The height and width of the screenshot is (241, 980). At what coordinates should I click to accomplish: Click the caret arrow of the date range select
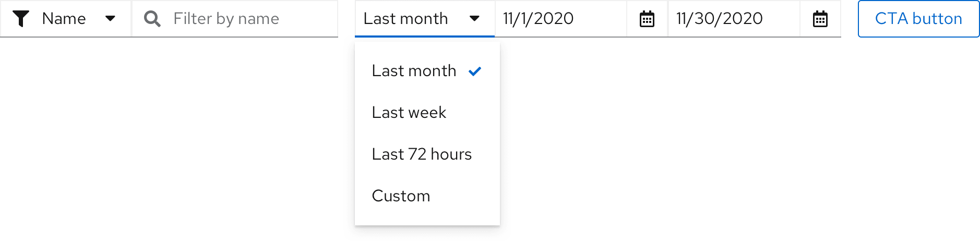coord(474,19)
